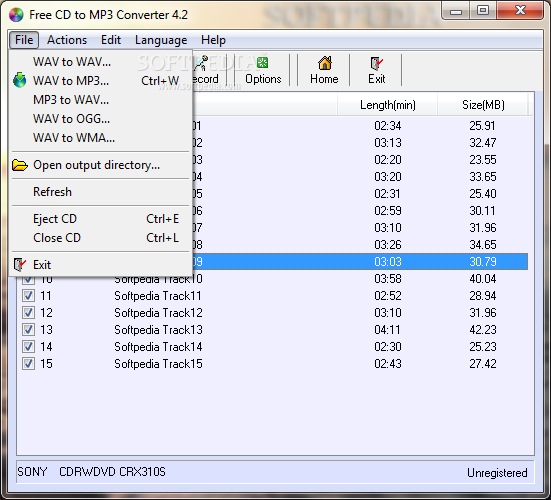Viewport: 551px width, 500px height.
Task: Click the highlighted row length 03:03
Action: tap(388, 262)
